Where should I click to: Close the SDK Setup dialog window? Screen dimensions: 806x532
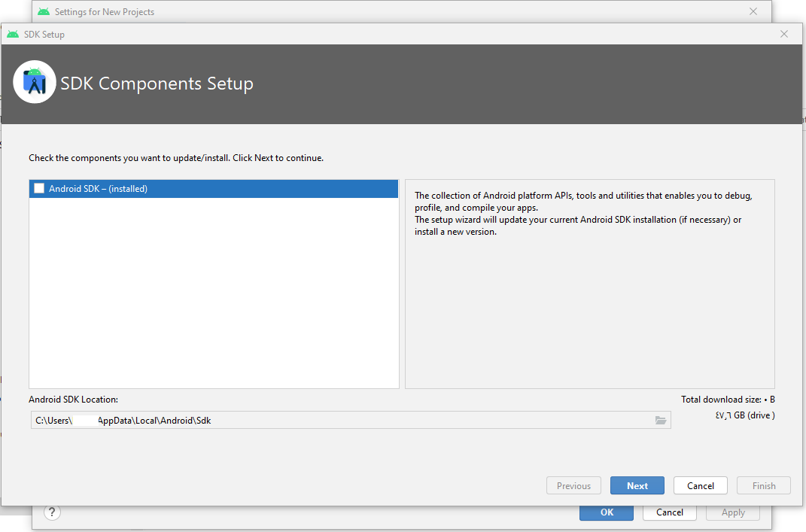[784, 34]
